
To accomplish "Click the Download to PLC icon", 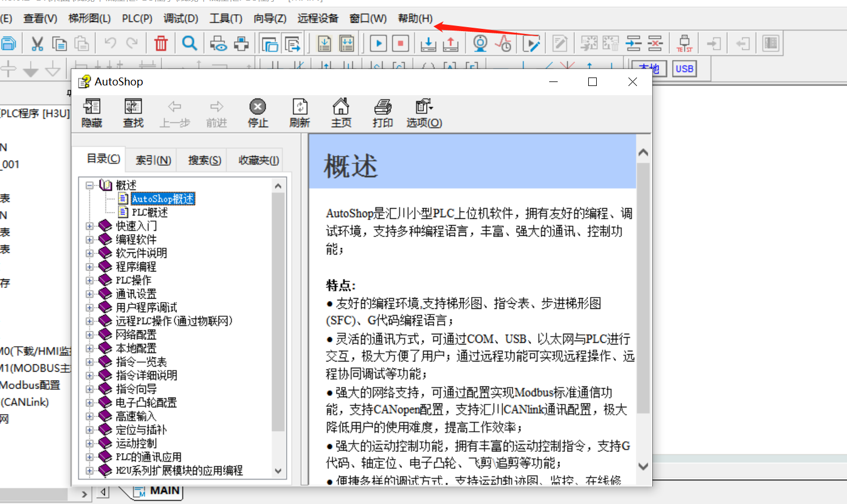I will click(x=429, y=44).
